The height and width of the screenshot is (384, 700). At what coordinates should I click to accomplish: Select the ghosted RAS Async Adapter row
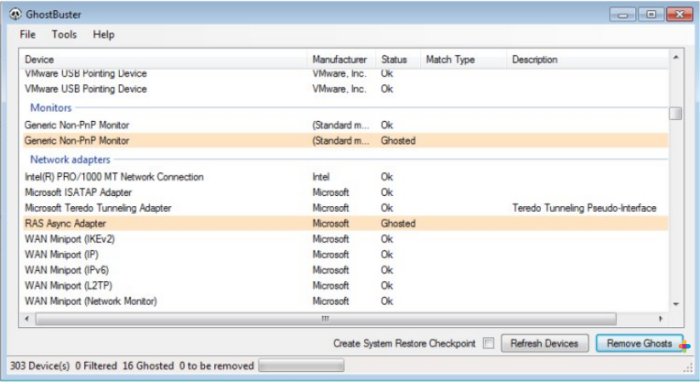(x=345, y=223)
